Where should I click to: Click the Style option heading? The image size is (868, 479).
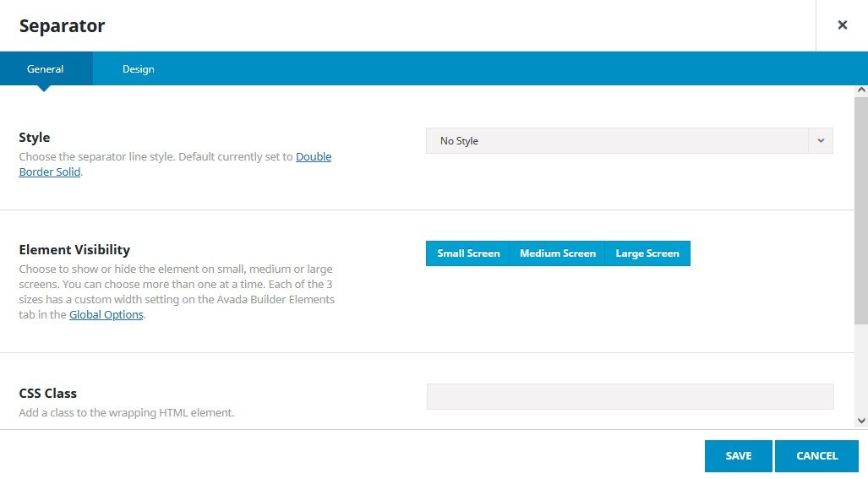pos(35,138)
